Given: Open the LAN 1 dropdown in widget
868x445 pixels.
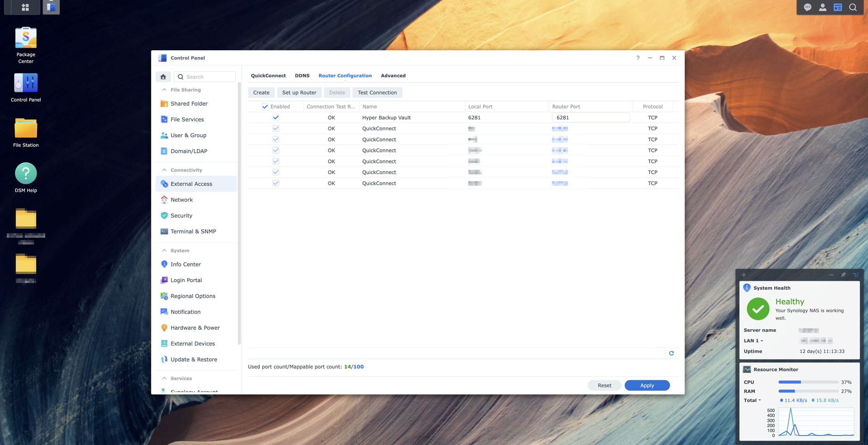Looking at the screenshot, I should coord(754,341).
